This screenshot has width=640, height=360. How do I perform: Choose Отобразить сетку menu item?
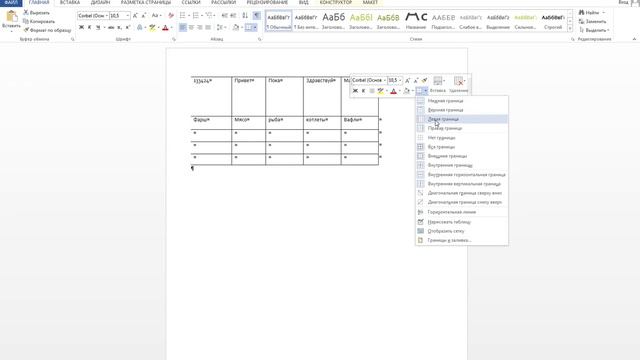(x=462, y=231)
